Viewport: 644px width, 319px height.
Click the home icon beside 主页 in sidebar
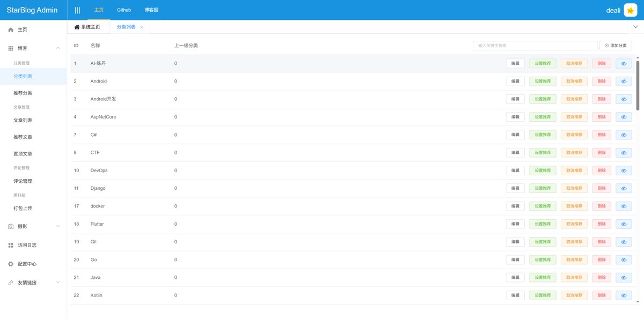point(11,29)
